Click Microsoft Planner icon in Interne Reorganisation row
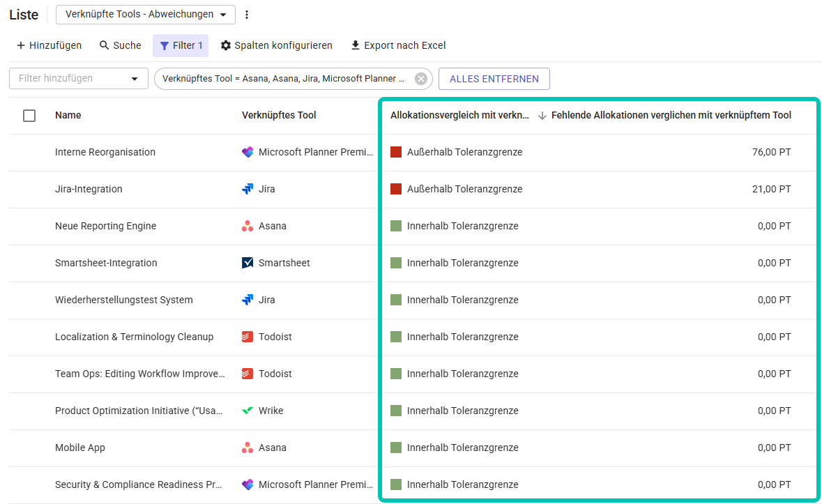 coord(248,152)
